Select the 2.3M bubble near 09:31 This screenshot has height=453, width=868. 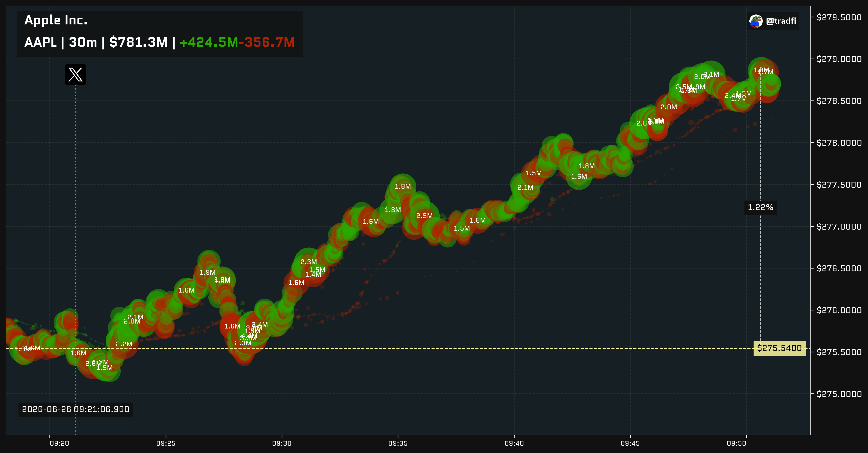[309, 262]
